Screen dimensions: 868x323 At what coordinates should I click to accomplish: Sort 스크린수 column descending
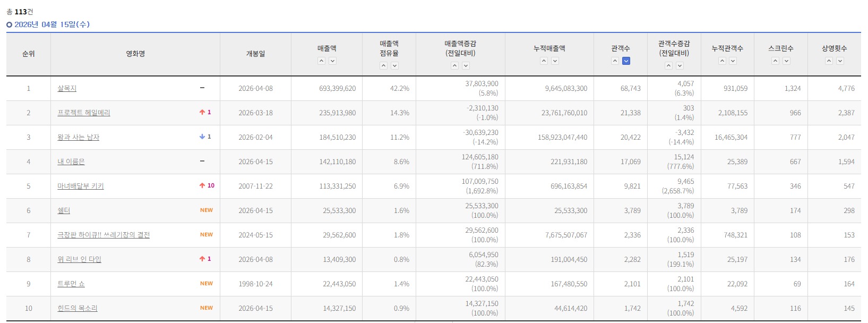click(786, 61)
